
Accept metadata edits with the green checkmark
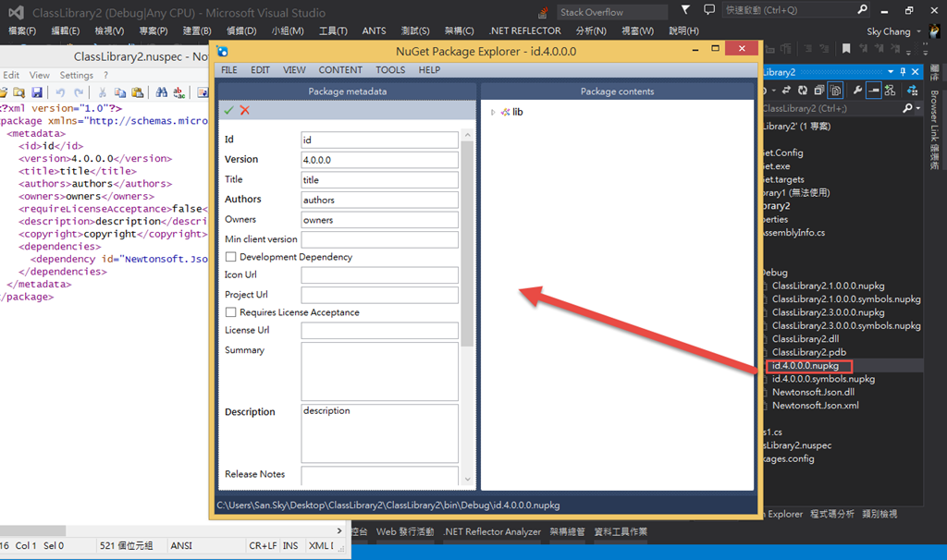(228, 110)
